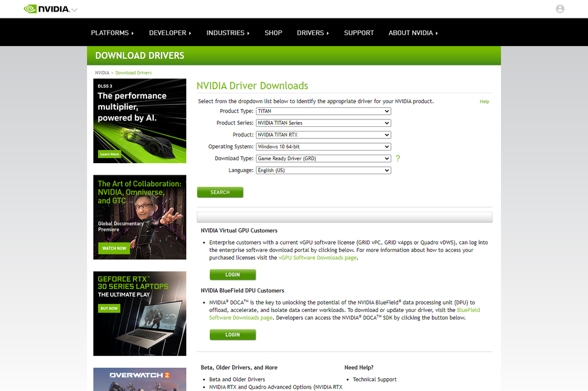
Task: Click the Overwatch 2 banner thumbnail
Action: point(140,379)
